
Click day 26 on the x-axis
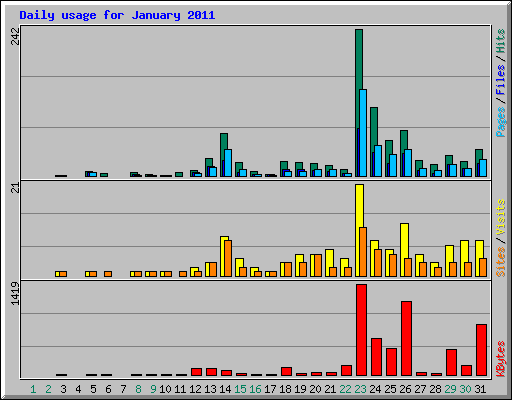(405, 389)
